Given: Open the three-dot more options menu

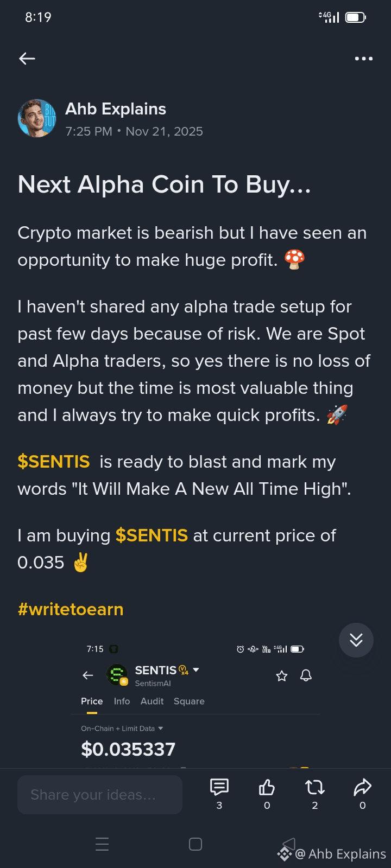Looking at the screenshot, I should pyautogui.click(x=363, y=59).
